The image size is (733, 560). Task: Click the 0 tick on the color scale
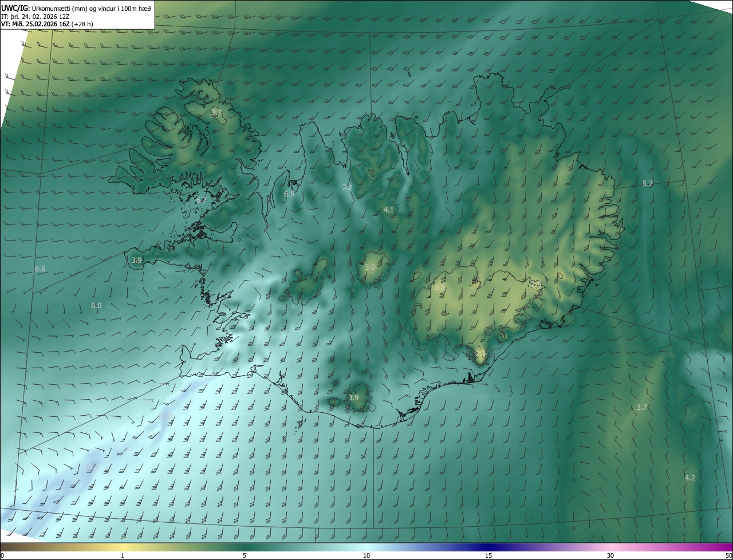tap(2, 556)
